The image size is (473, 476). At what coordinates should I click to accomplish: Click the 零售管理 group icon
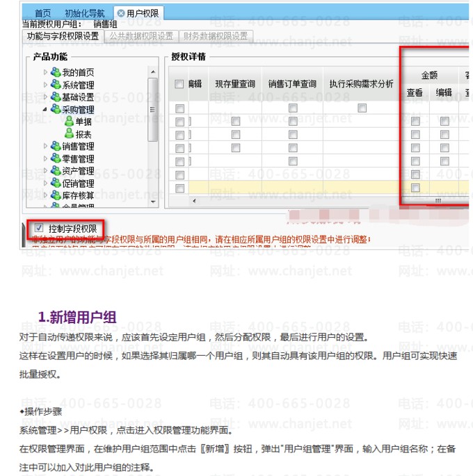coord(56,158)
